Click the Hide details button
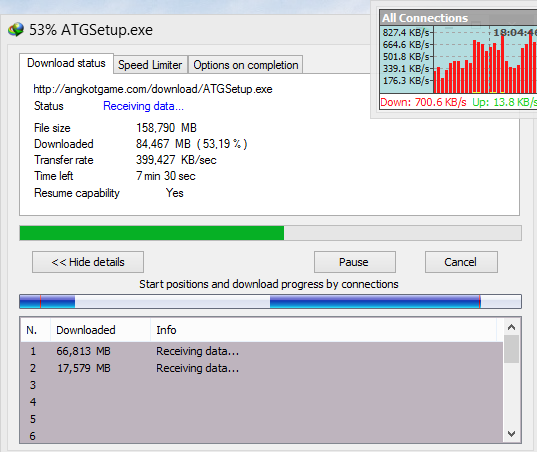The image size is (537, 452). coord(88,262)
